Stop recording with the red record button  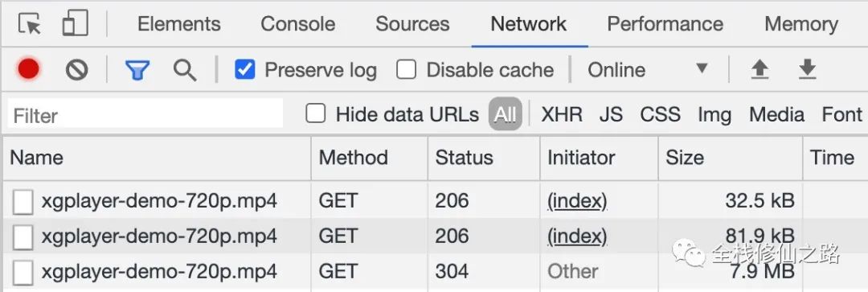(28, 70)
